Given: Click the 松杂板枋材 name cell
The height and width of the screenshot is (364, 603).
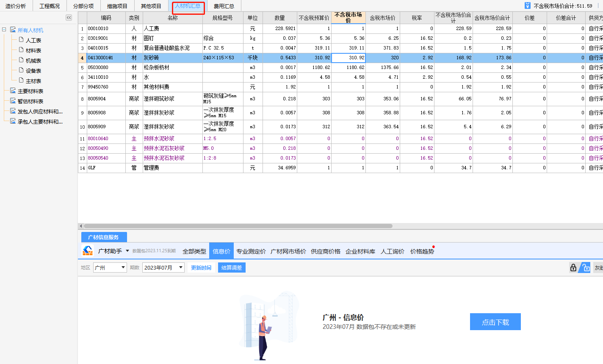Looking at the screenshot, I should (x=173, y=67).
